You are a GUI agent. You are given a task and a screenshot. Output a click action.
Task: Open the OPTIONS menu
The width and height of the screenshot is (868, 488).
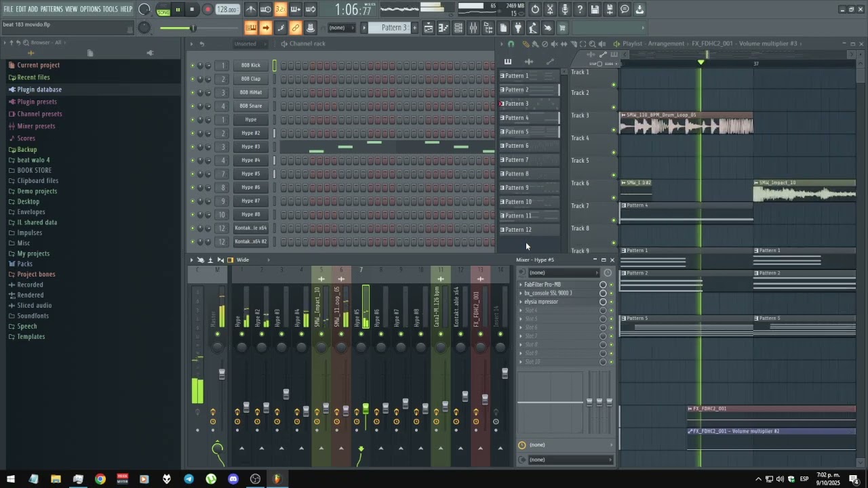(90, 9)
